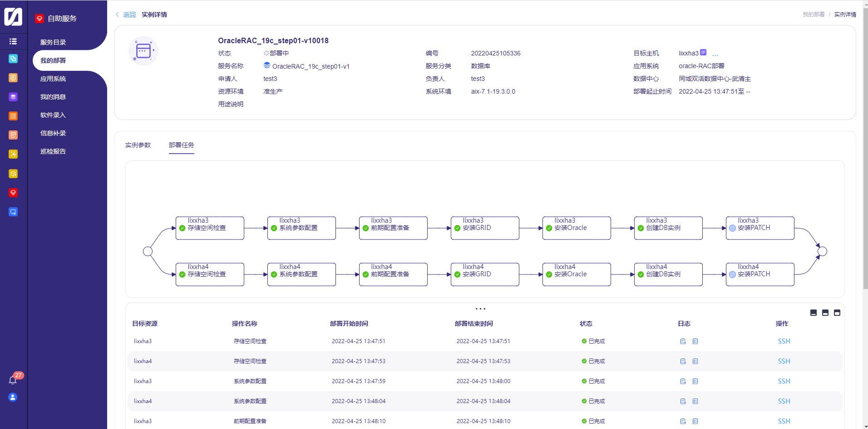Viewport: 868px width, 429px height.
Task: Open the user profile avatar icon
Action: tap(13, 397)
